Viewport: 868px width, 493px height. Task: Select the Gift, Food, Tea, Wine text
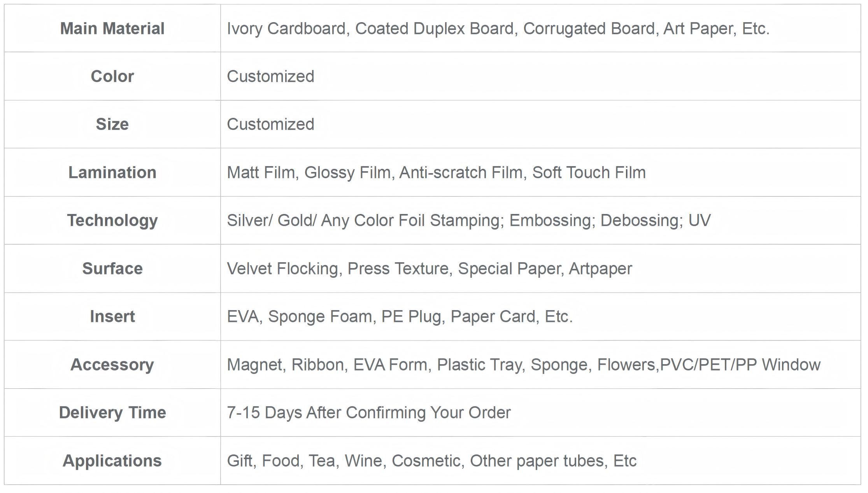click(x=431, y=461)
